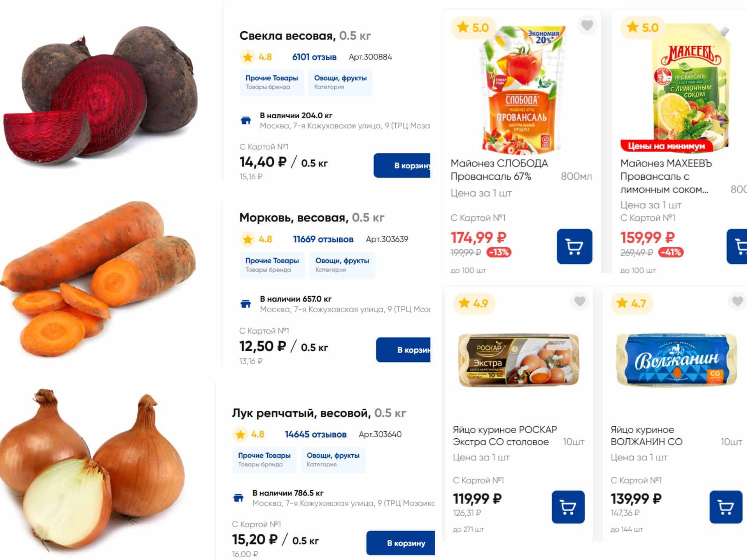The image size is (747, 560).
Task: Open 14645 reviews for onions
Action: [316, 434]
